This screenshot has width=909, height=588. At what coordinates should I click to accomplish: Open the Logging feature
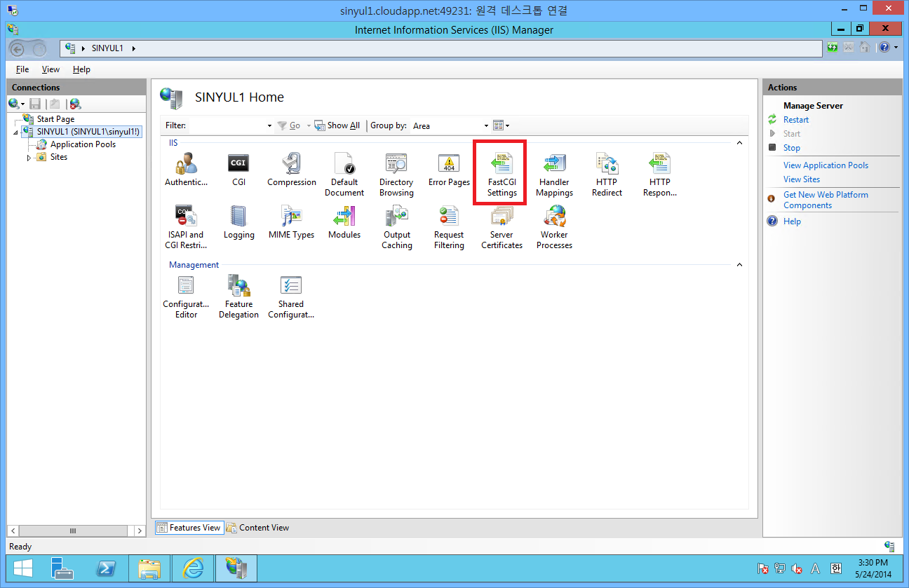coord(238,223)
